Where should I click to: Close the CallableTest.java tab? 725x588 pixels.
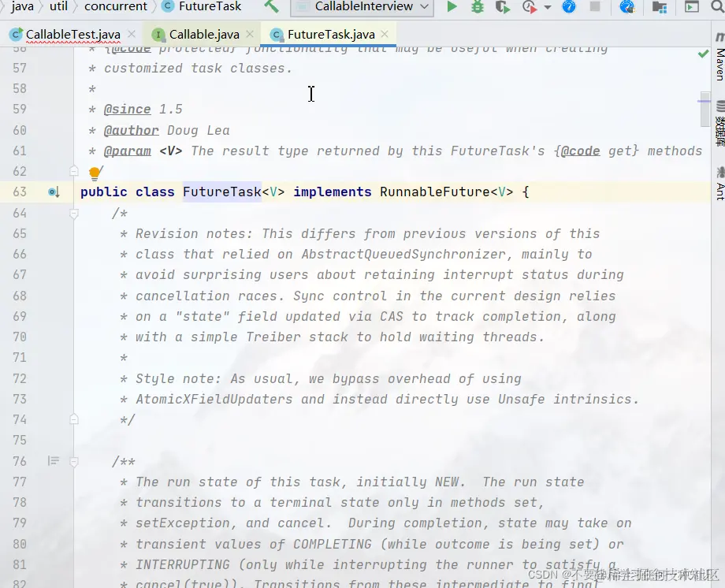pyautogui.click(x=132, y=34)
